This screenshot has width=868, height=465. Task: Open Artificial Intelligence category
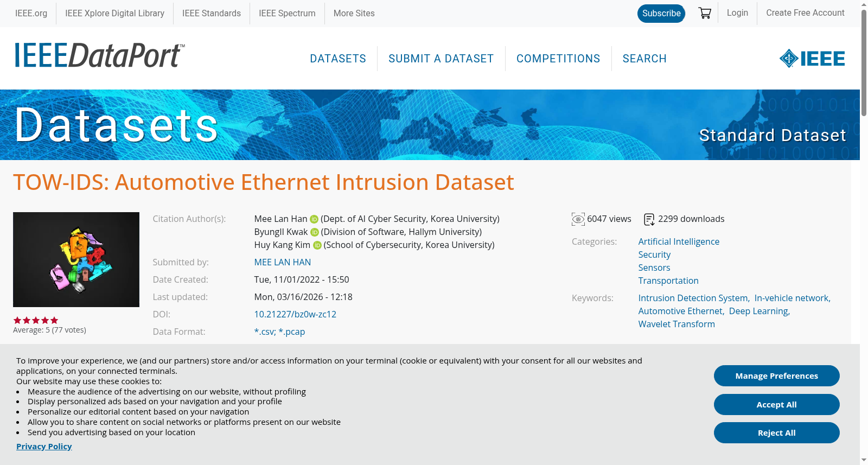(x=679, y=241)
